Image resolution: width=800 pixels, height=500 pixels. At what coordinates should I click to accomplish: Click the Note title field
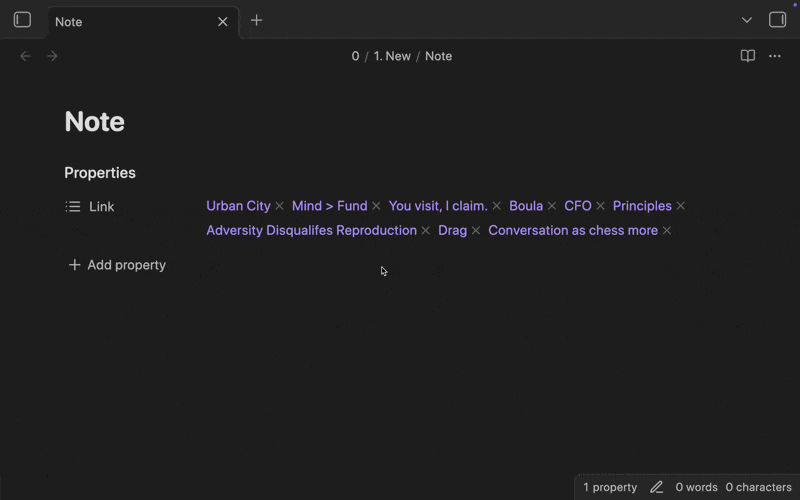(x=95, y=122)
